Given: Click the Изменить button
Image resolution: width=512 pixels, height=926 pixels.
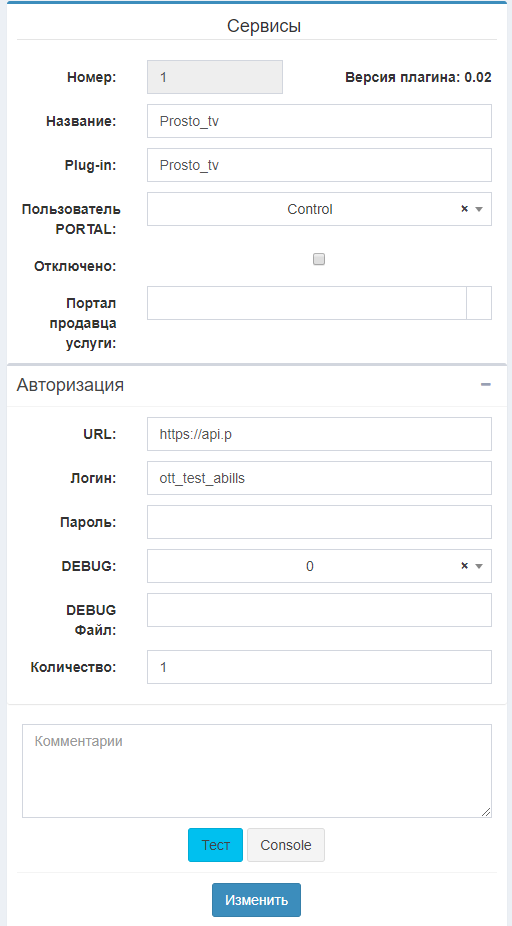Looking at the screenshot, I should (x=256, y=900).
